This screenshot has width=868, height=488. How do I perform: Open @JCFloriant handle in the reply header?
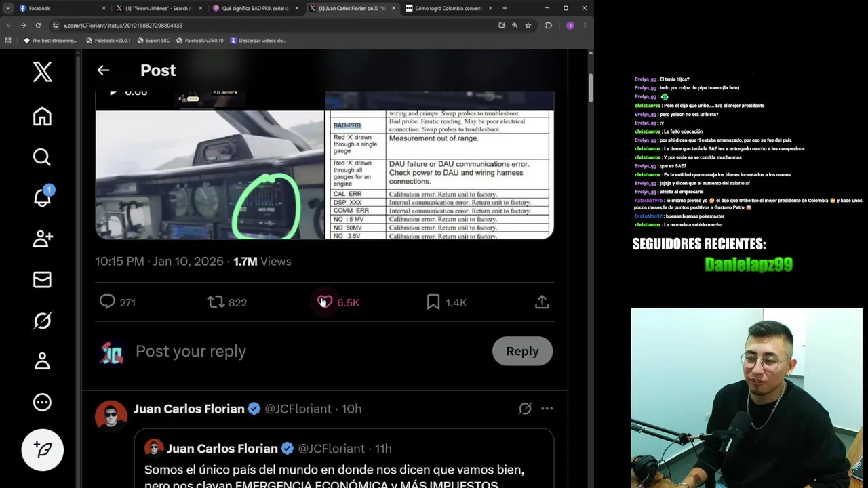298,409
